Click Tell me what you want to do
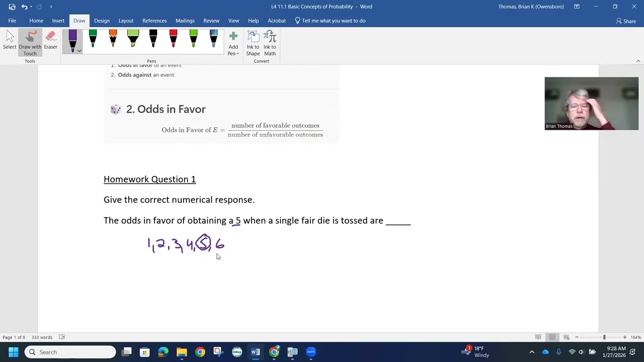 tap(330, 21)
